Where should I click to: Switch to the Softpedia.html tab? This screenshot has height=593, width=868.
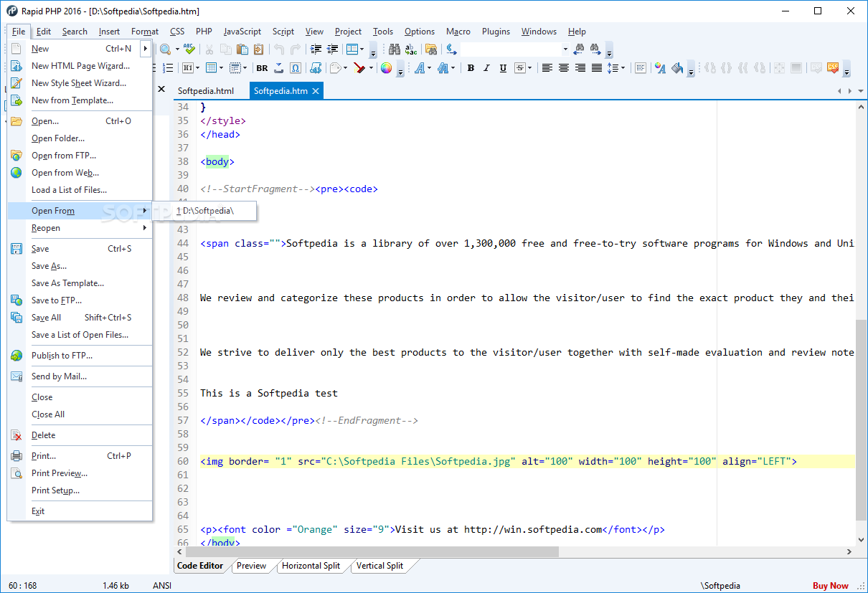(x=206, y=91)
